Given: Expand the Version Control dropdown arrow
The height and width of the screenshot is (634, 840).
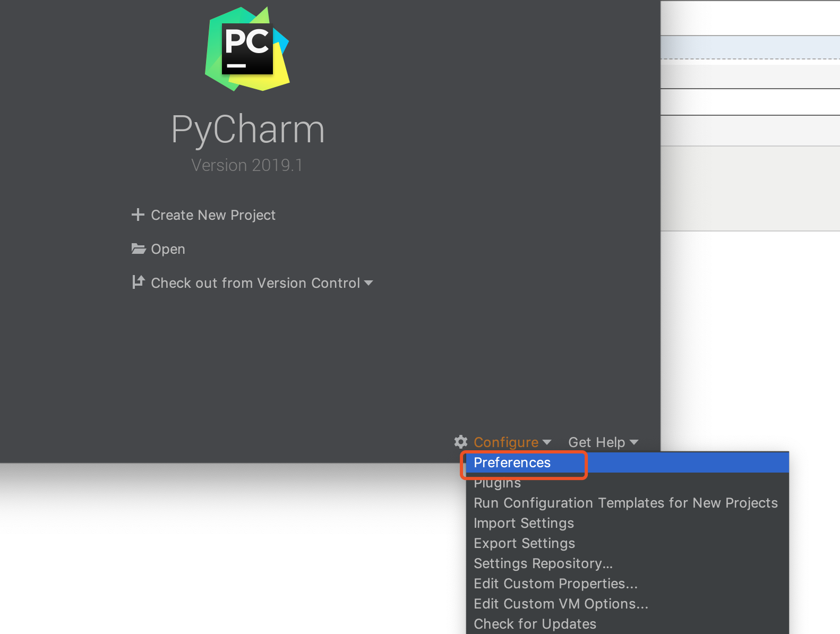Looking at the screenshot, I should pos(368,284).
